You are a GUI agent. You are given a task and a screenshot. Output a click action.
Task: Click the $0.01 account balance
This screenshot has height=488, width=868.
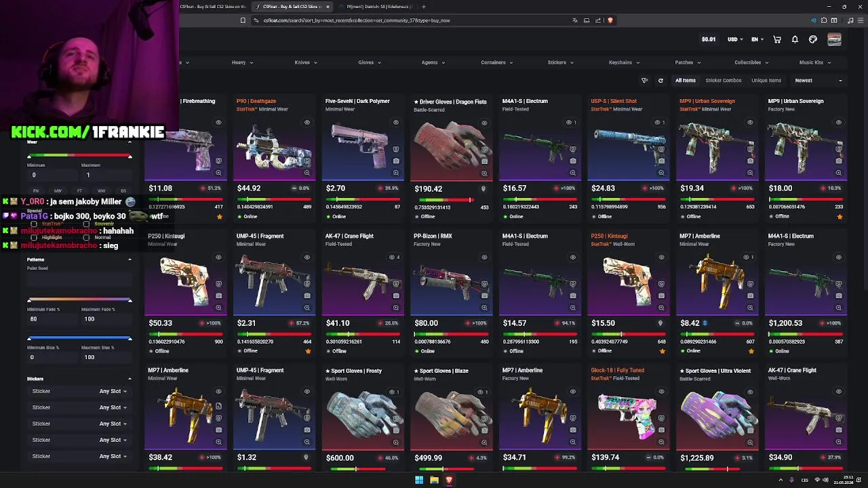709,39
